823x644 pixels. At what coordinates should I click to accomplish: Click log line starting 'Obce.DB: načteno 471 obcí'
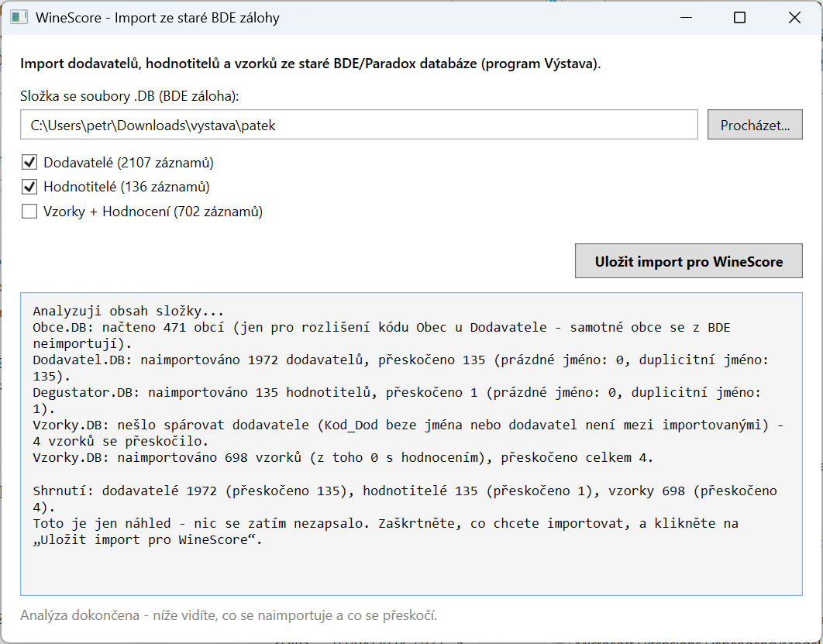(381, 336)
